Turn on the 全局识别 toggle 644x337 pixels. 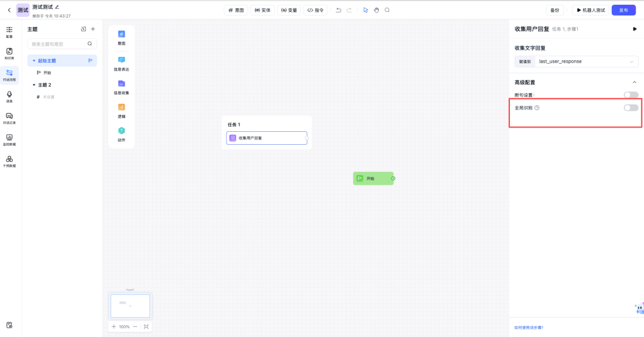(631, 108)
